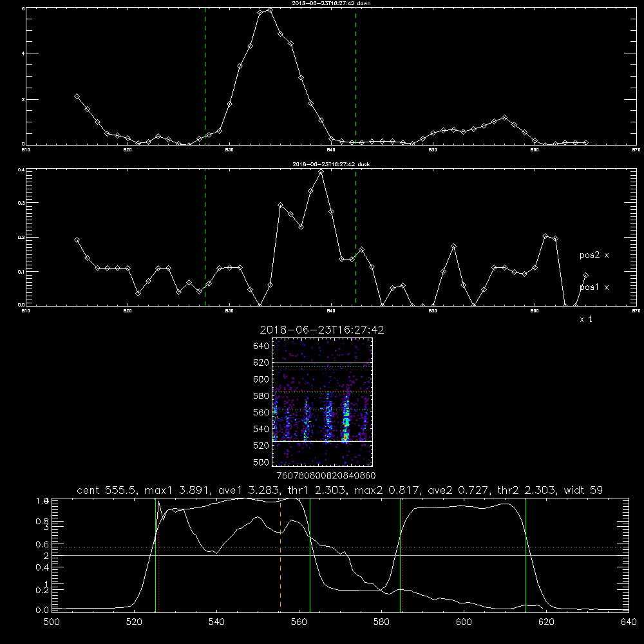Click the first diamond point of the dawn curve
This screenshot has width=644, height=644.
77,96
